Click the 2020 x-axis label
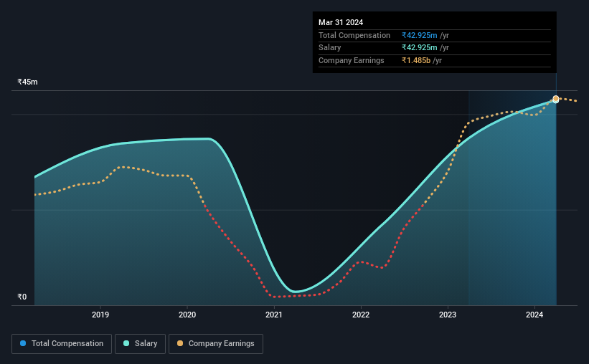 (x=187, y=315)
